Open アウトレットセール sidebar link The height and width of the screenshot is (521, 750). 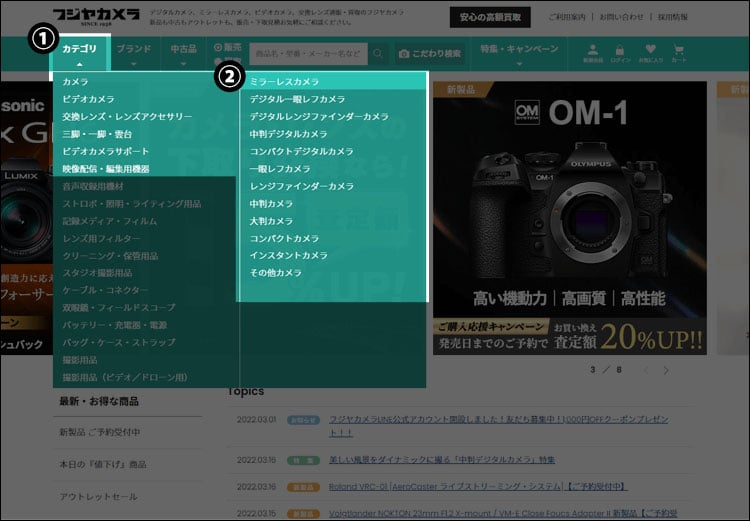point(99,497)
